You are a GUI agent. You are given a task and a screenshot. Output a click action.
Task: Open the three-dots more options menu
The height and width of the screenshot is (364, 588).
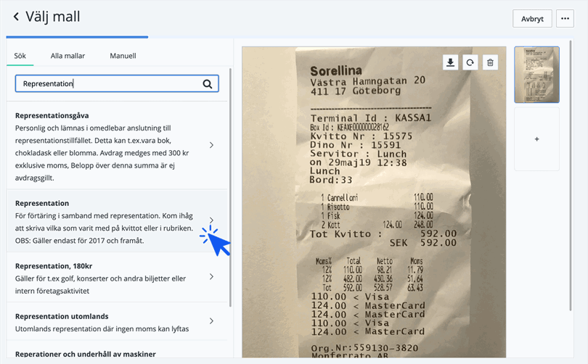pyautogui.click(x=565, y=19)
